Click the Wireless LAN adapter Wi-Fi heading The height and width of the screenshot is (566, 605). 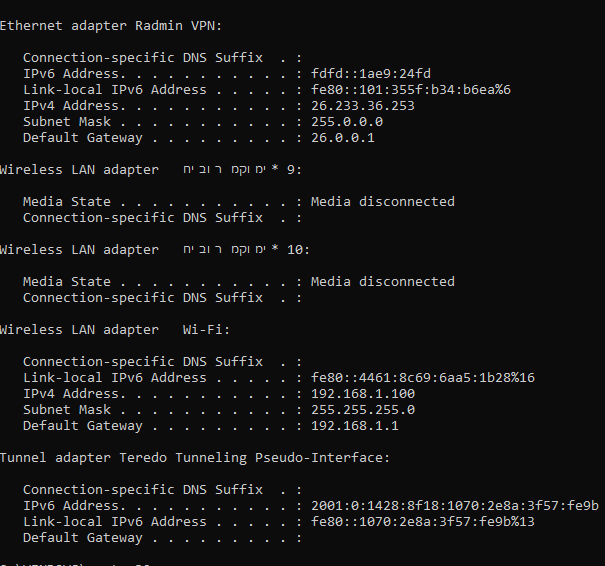point(115,330)
